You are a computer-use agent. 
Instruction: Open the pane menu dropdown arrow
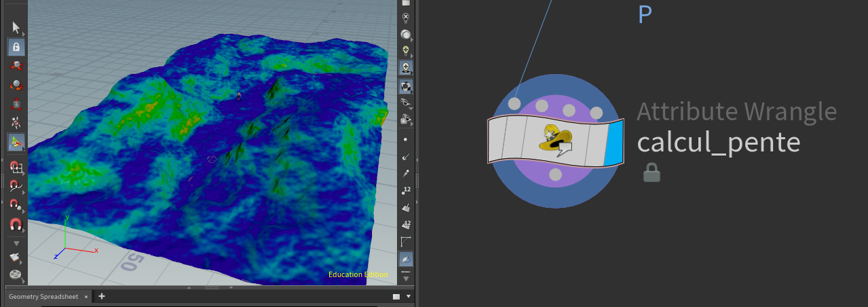[409, 297]
